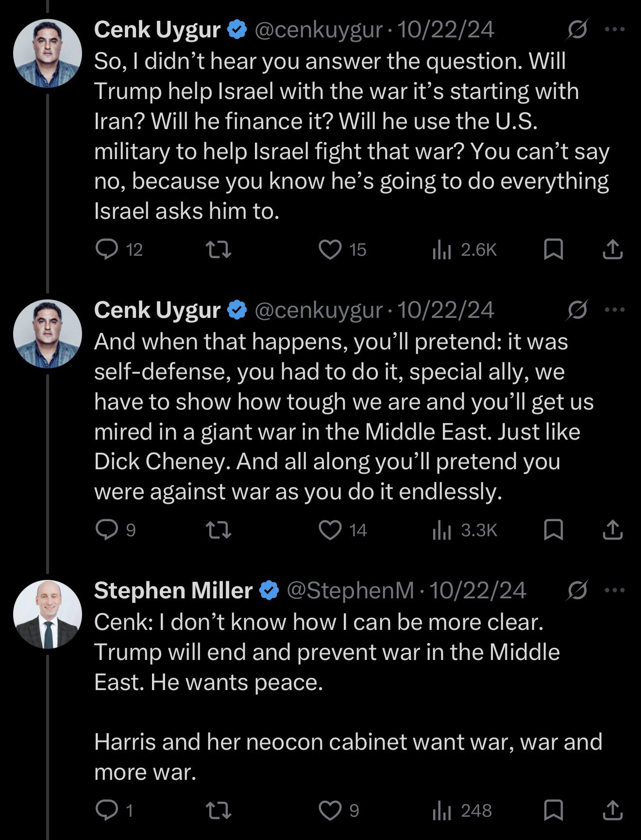Open Stephen Miller's profile picture

(x=48, y=614)
